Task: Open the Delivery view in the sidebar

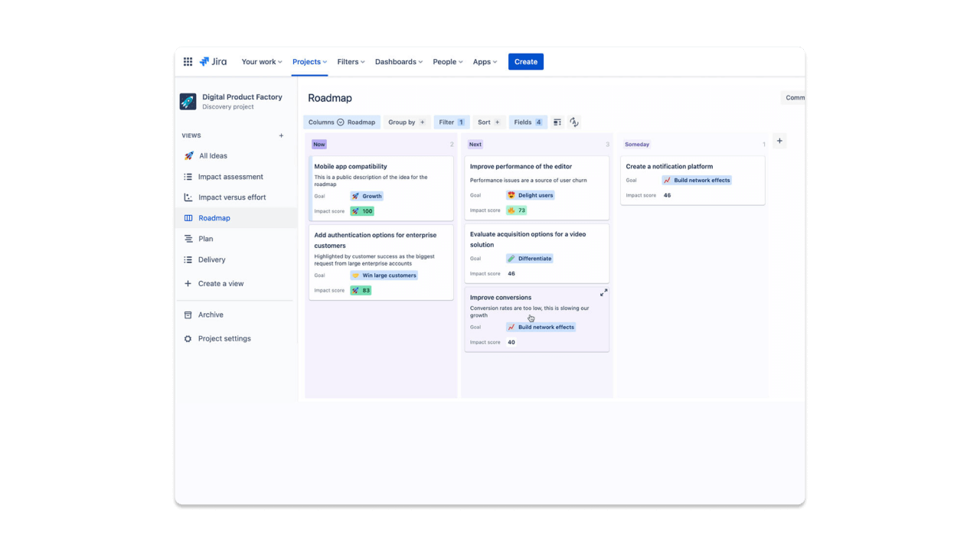Action: tap(189, 259)
